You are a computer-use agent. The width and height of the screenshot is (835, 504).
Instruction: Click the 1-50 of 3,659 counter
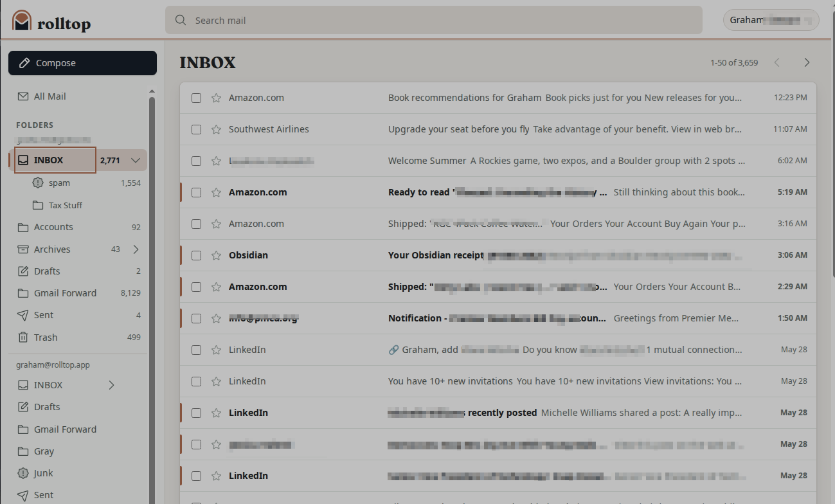click(x=734, y=63)
